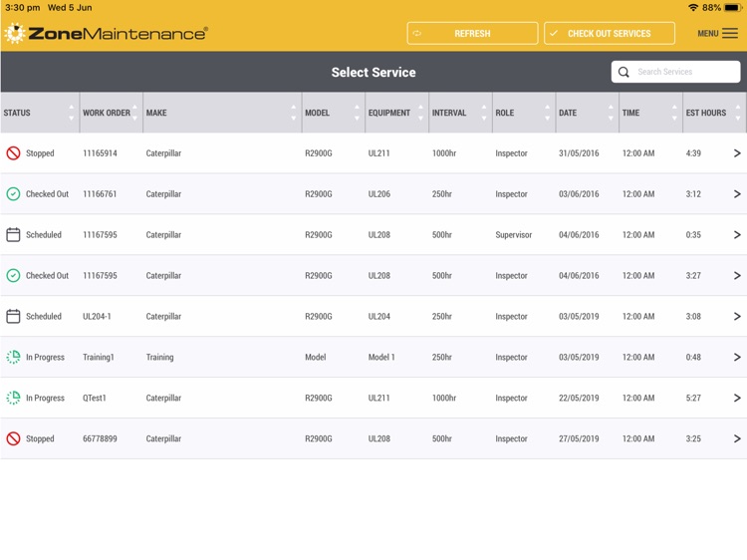Select the QTest1 work order cell

click(x=95, y=398)
